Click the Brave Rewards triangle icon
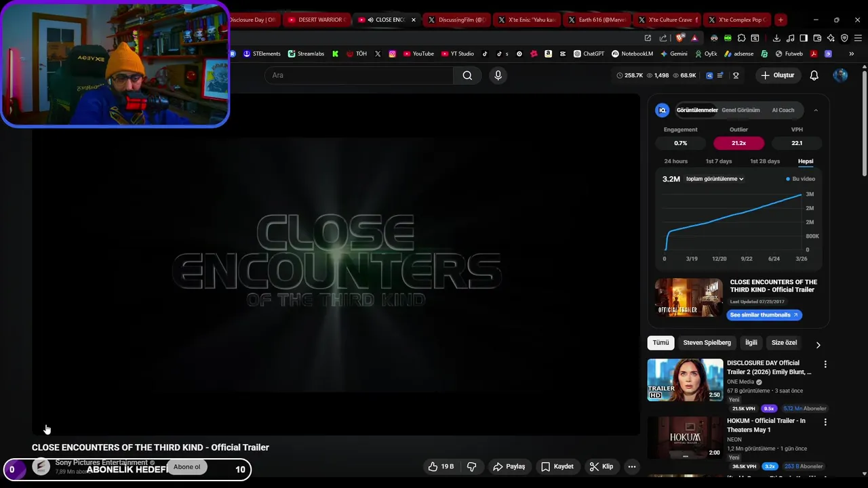The width and height of the screenshot is (868, 488). click(x=694, y=39)
